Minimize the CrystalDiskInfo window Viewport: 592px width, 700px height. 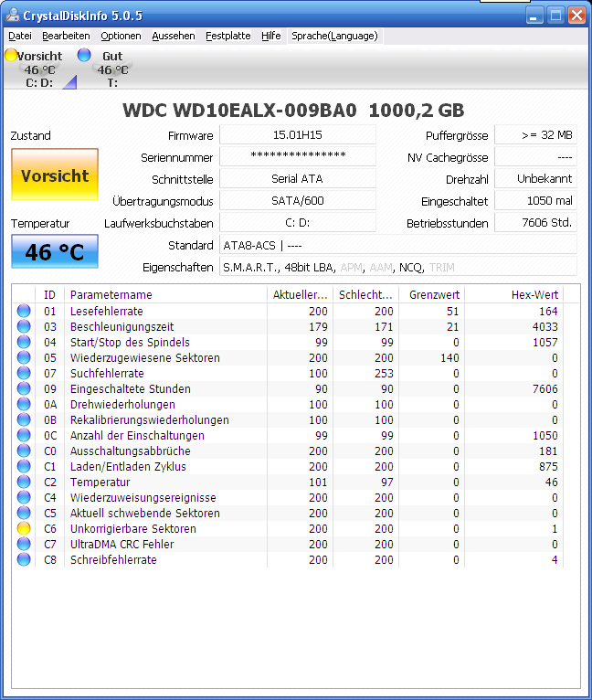point(534,16)
